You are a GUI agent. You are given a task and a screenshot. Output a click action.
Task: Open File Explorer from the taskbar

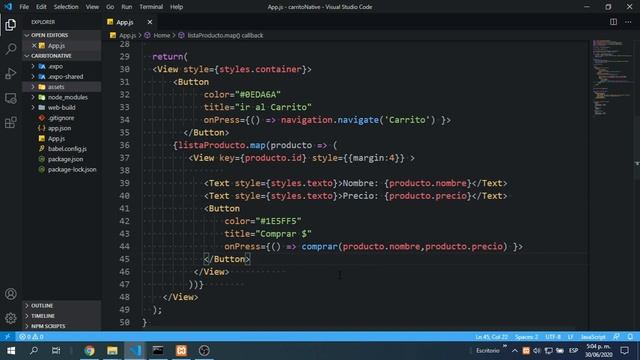[x=112, y=351]
